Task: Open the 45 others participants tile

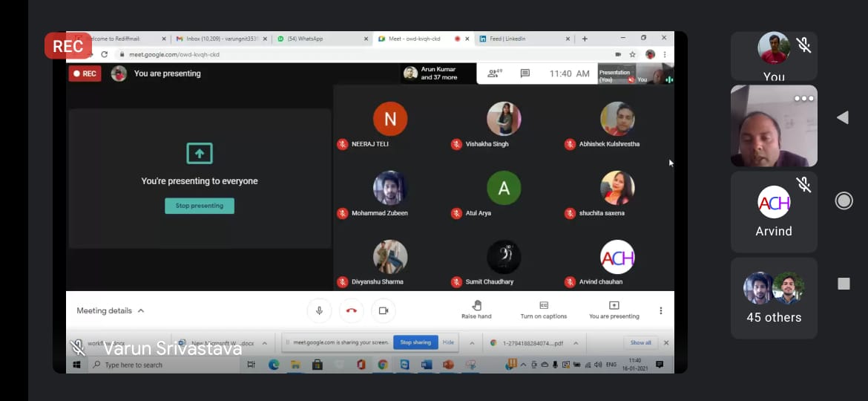Action: click(774, 297)
